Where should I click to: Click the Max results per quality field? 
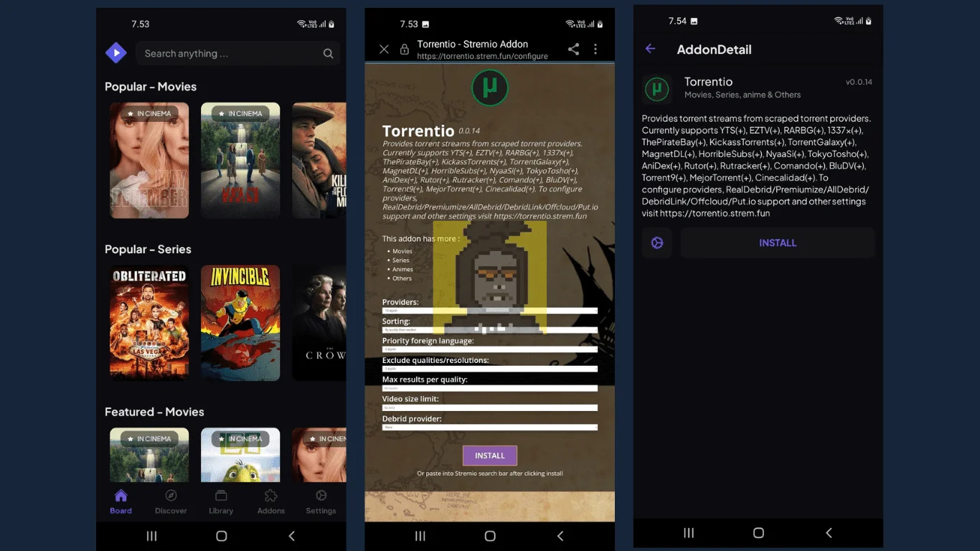[x=490, y=388]
